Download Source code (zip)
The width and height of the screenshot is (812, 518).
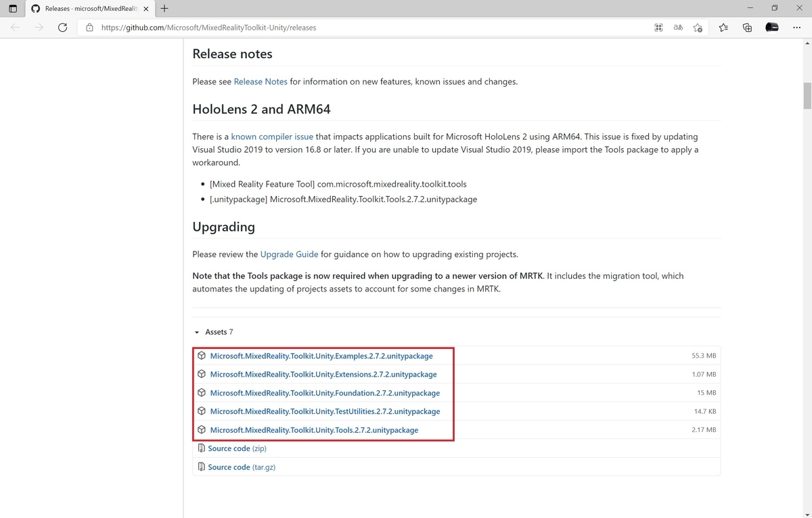237,448
